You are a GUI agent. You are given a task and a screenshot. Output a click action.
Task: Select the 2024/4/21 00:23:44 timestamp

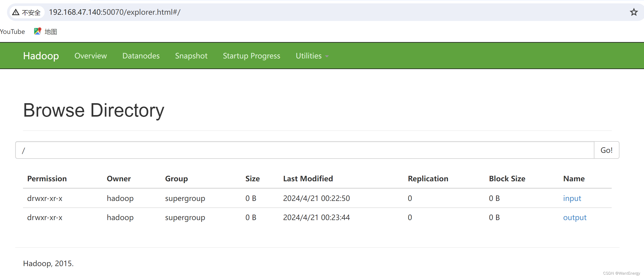click(316, 217)
